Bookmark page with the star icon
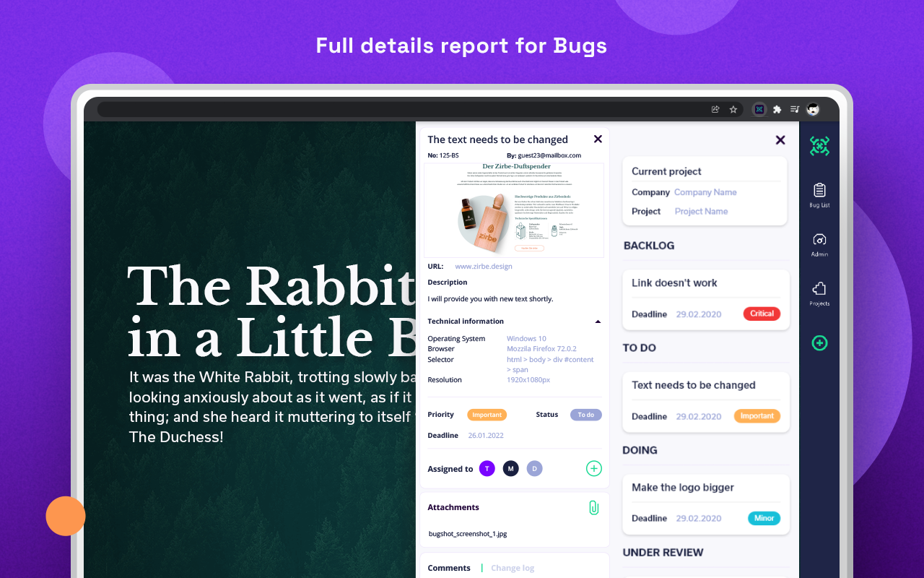 click(x=733, y=110)
